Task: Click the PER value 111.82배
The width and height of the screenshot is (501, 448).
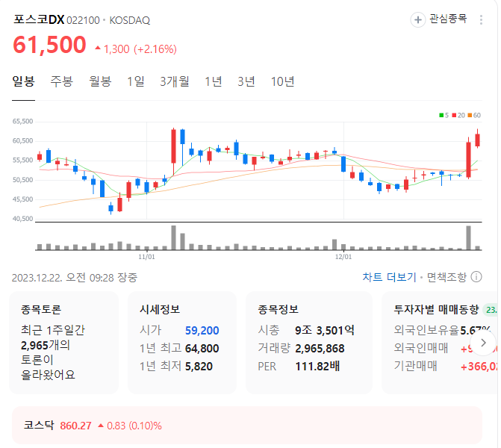Action: (317, 366)
